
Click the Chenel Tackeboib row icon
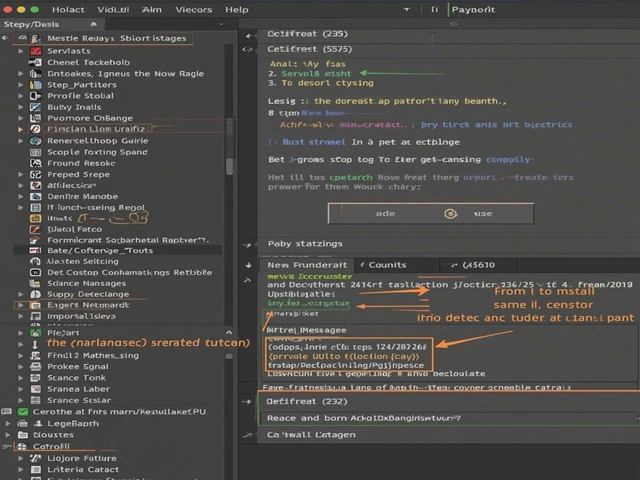point(36,62)
